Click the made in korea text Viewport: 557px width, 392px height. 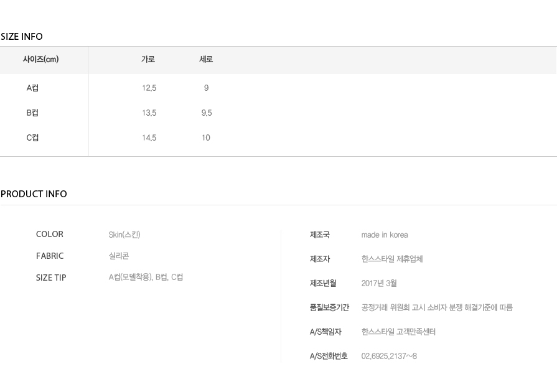pyautogui.click(x=385, y=235)
